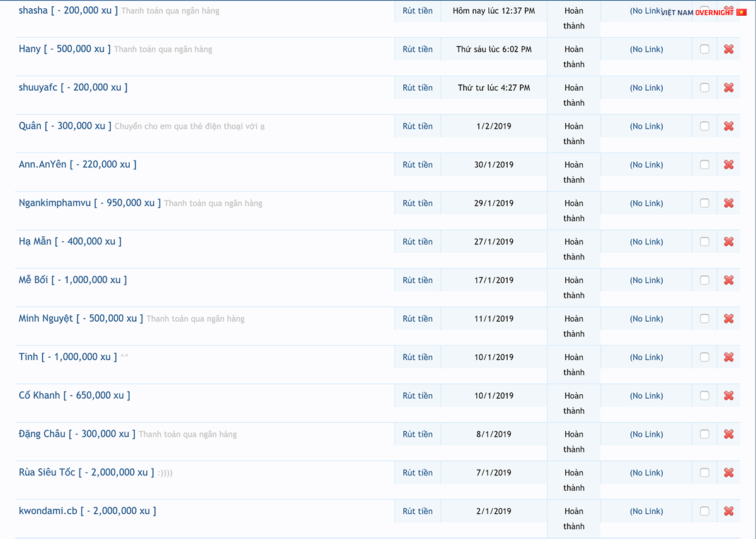Image resolution: width=756 pixels, height=539 pixels.
Task: Open Cố Khanh's 650,000 xu request
Action: [74, 395]
